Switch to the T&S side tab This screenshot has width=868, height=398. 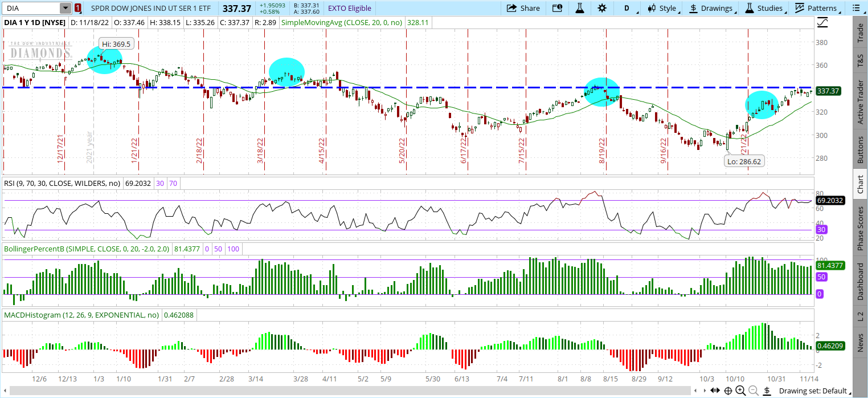point(860,61)
